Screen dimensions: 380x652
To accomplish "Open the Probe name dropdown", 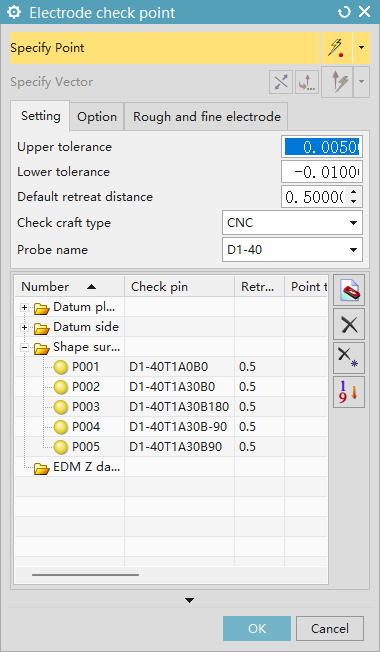I will click(x=292, y=250).
